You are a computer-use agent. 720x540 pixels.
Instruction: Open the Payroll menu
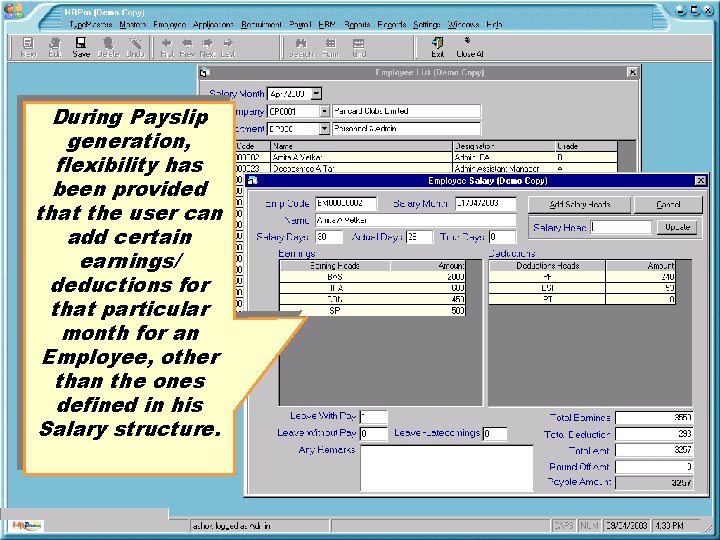[x=300, y=24]
